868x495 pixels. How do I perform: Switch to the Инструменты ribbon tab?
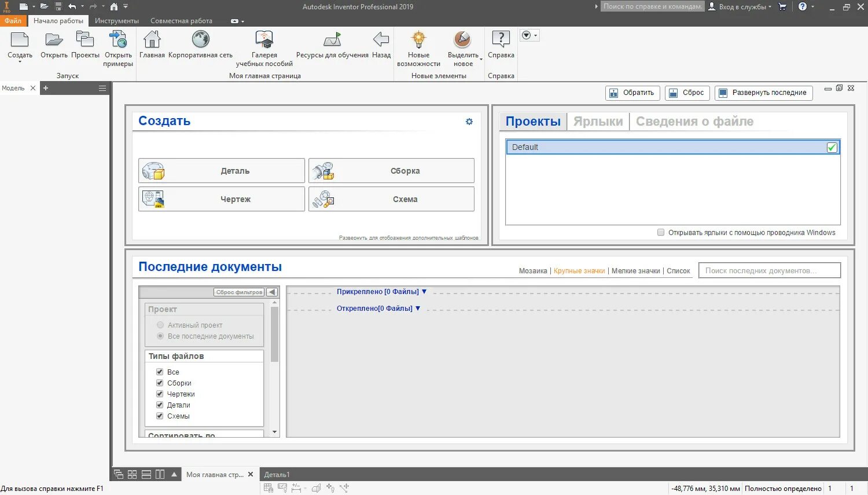[117, 21]
